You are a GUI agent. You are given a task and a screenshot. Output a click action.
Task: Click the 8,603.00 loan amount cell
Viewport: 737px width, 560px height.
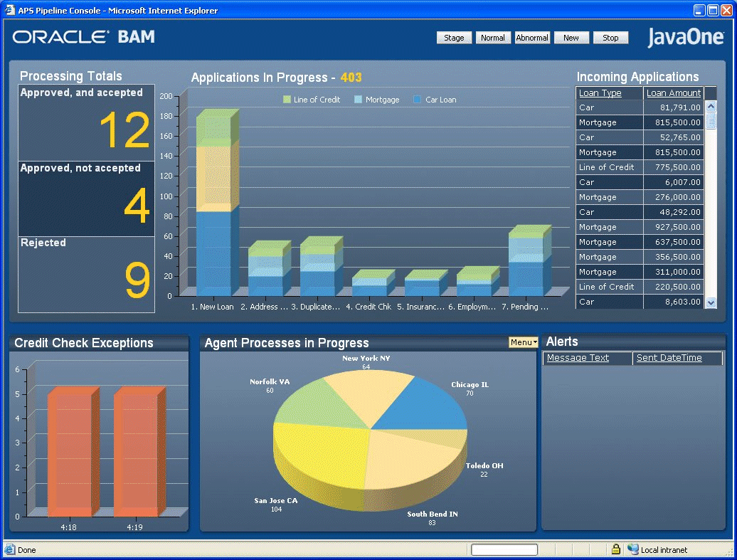pos(673,302)
